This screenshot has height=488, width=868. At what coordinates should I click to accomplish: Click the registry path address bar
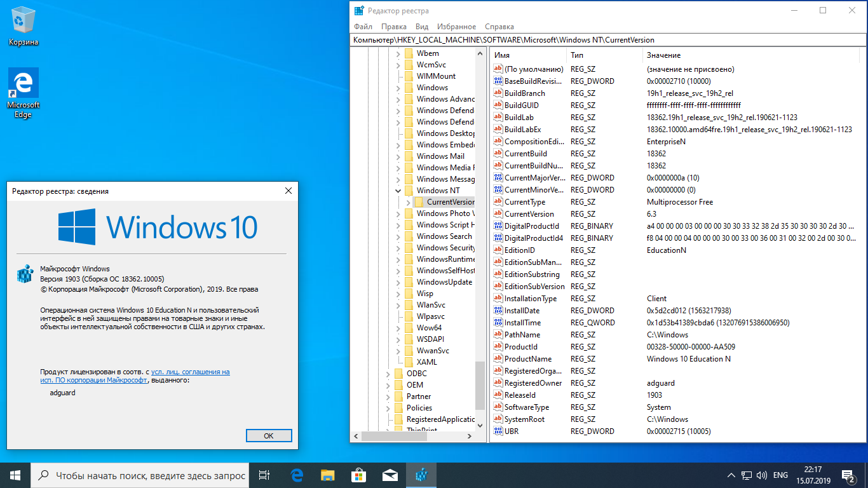[x=608, y=40]
